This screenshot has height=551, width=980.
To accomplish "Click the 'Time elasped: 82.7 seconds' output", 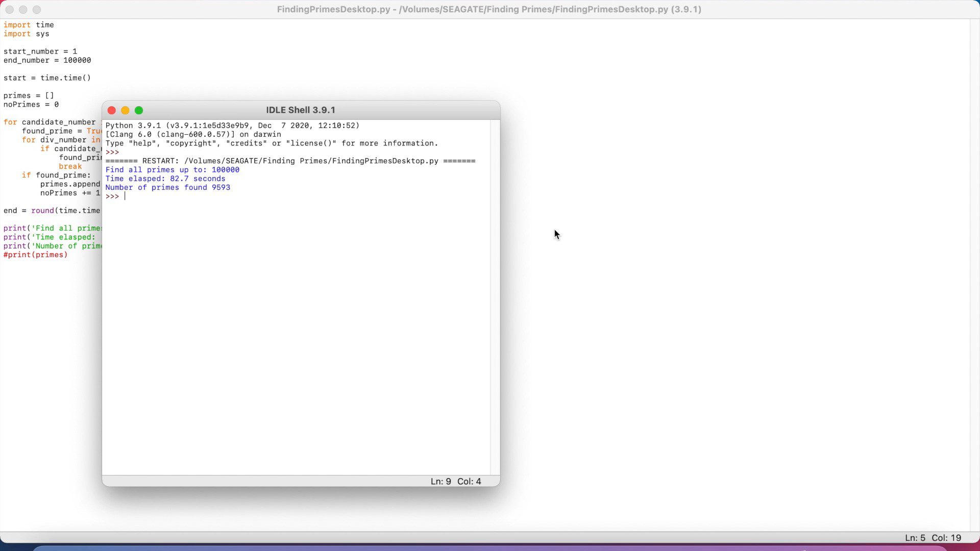I will click(x=165, y=179).
